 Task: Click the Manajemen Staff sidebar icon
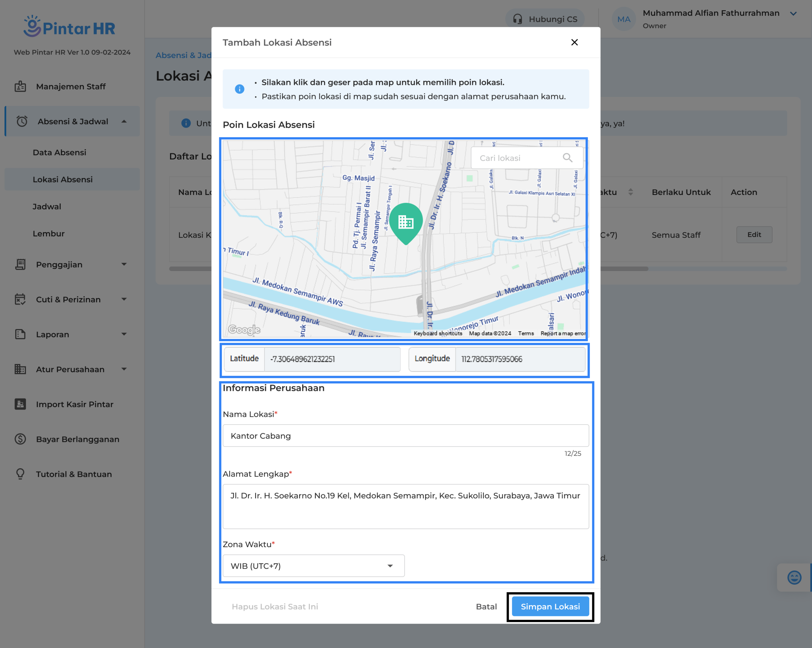pos(20,87)
